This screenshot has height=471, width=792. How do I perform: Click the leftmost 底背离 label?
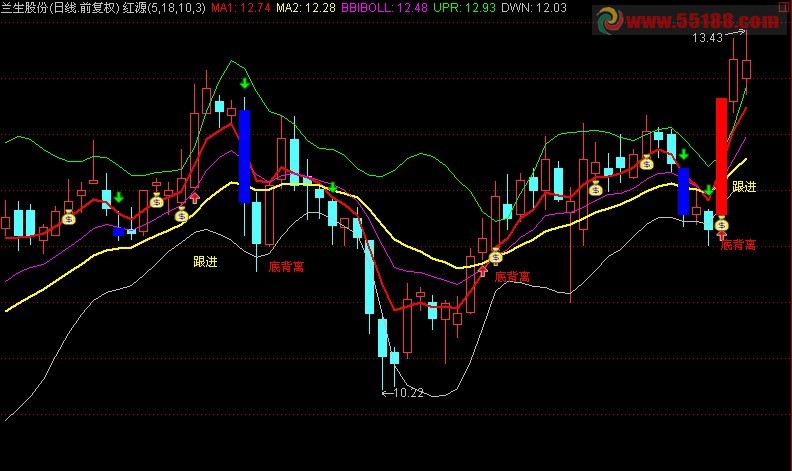pyautogui.click(x=286, y=266)
